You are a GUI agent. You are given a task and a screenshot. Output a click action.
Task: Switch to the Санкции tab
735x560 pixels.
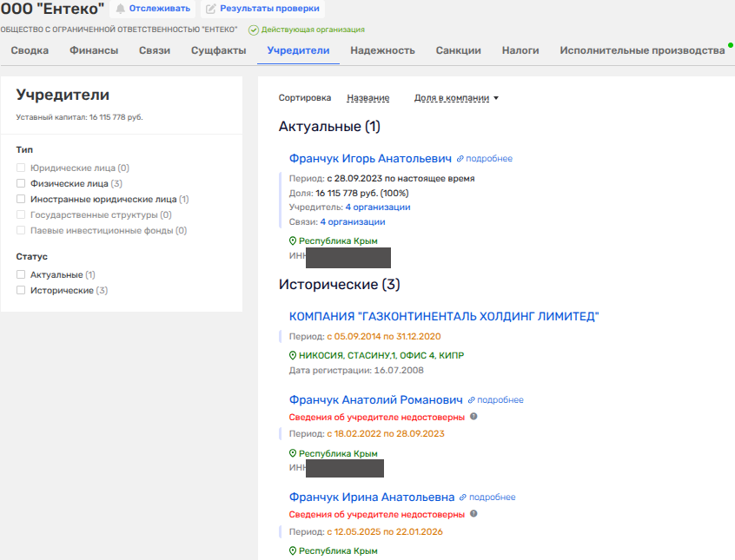pyautogui.click(x=459, y=50)
